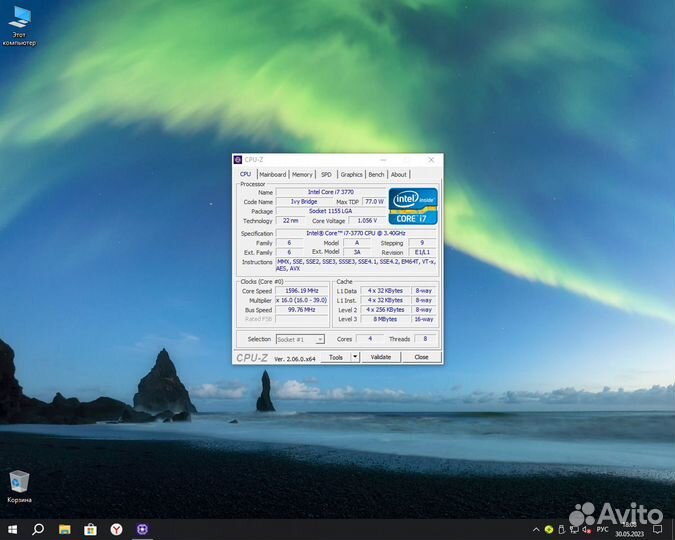675x540 pixels.
Task: Click the Close button in CPU-Z
Action: point(421,357)
